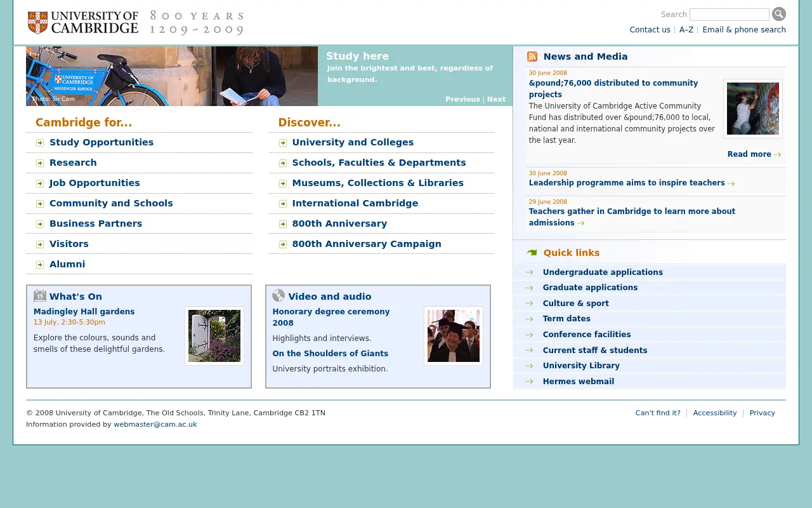The width and height of the screenshot is (812, 508).
Task: Open the Contact us link
Action: pos(650,30)
